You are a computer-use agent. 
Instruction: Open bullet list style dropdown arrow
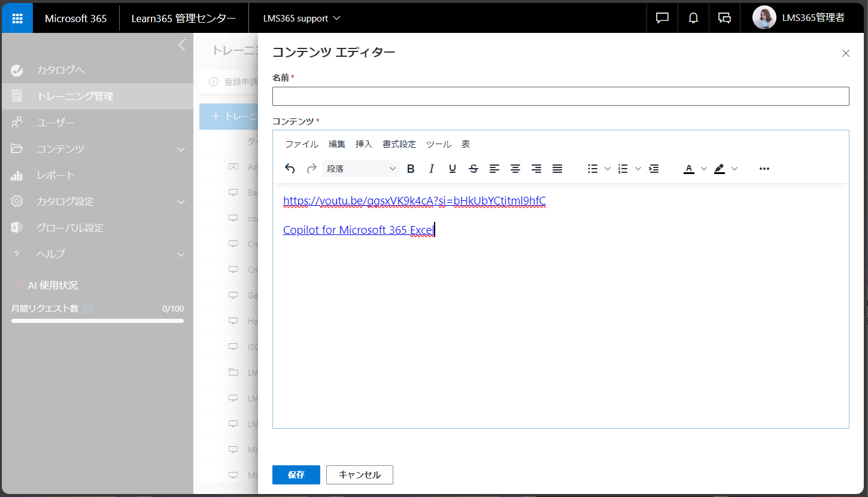[x=608, y=169]
